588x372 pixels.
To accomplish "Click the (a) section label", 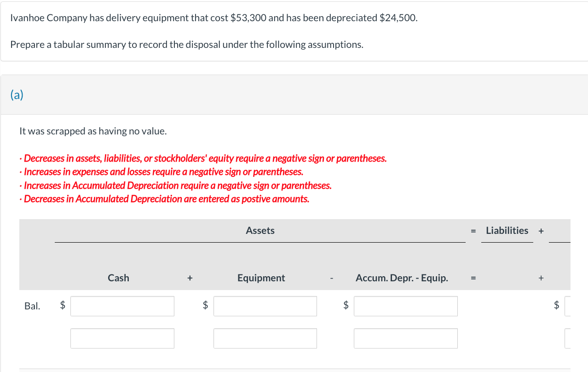I will pyautogui.click(x=17, y=95).
